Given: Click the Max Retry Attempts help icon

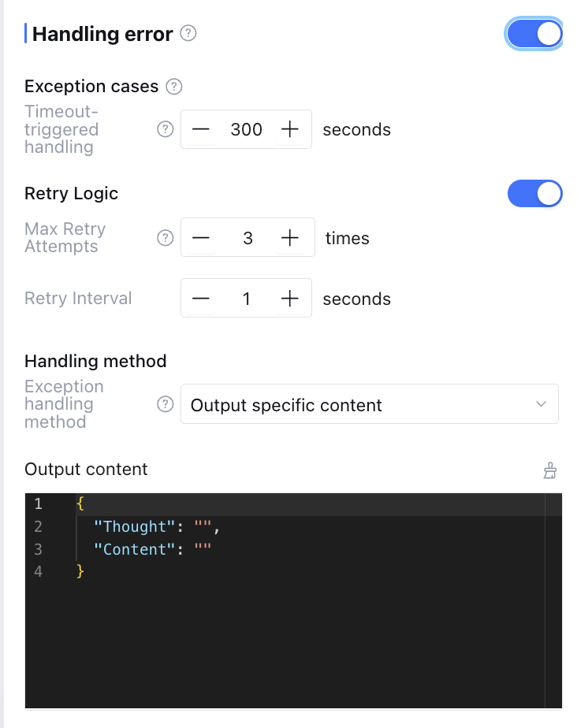Looking at the screenshot, I should (165, 238).
